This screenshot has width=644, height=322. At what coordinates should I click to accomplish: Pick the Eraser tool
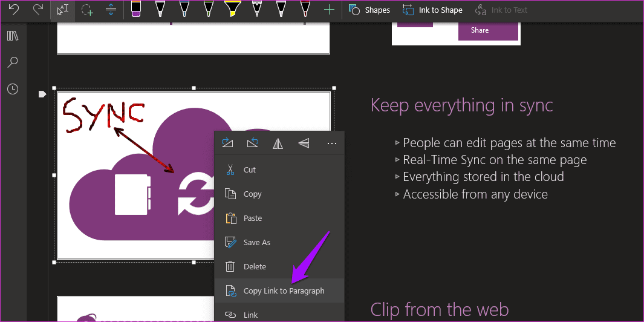coord(136,9)
